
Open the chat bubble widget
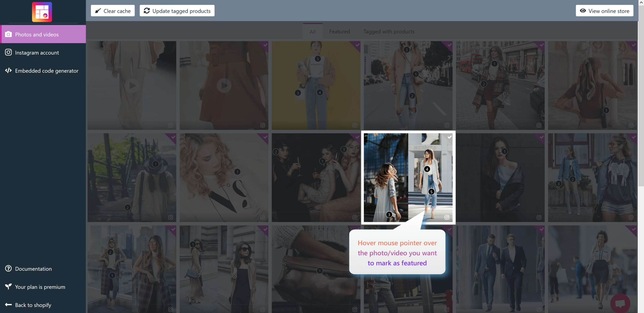pos(620,303)
